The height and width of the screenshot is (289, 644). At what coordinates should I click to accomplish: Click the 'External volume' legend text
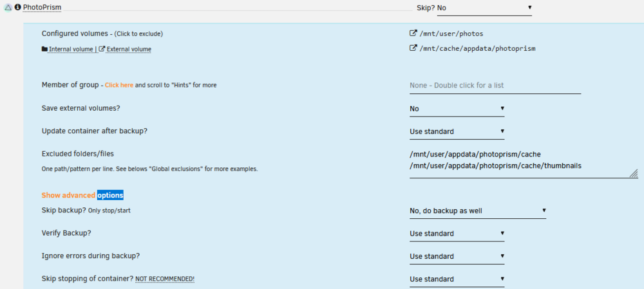[129, 50]
